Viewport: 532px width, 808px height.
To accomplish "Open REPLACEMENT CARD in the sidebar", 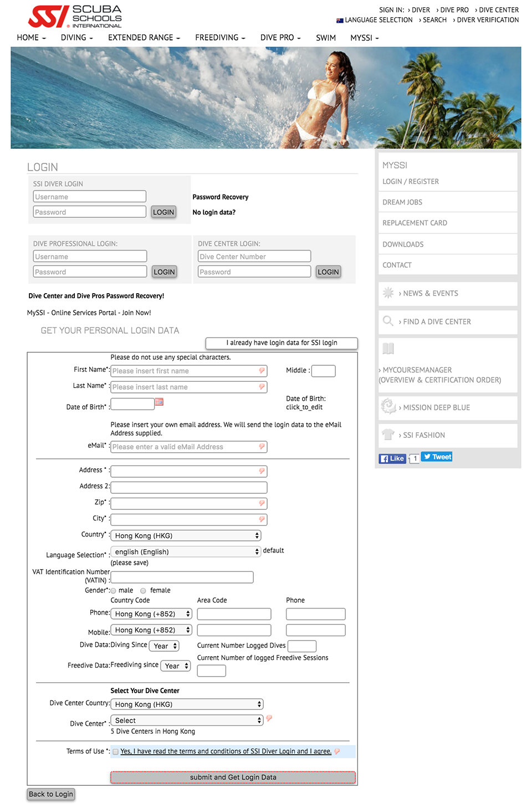I will pyautogui.click(x=415, y=223).
